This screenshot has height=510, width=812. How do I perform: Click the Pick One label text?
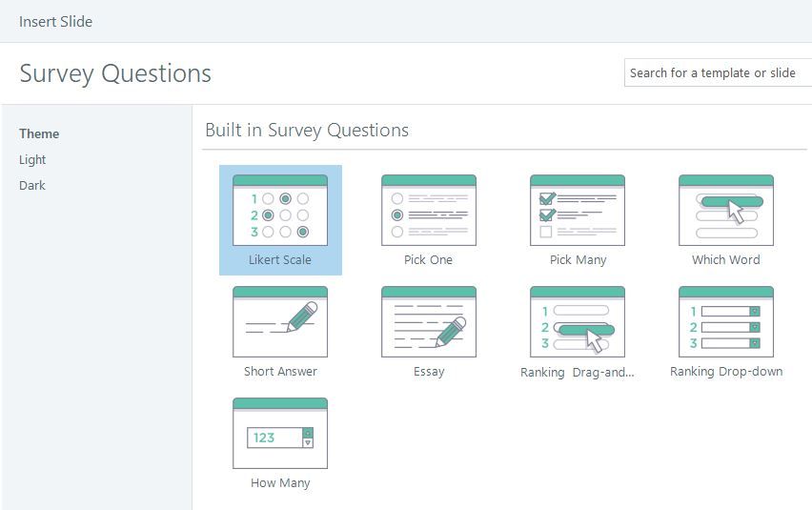pos(429,260)
